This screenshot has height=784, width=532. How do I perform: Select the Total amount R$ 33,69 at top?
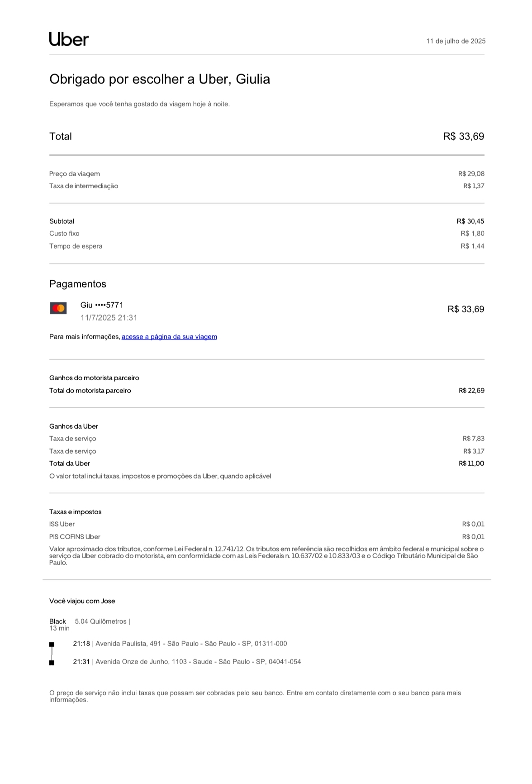[463, 136]
